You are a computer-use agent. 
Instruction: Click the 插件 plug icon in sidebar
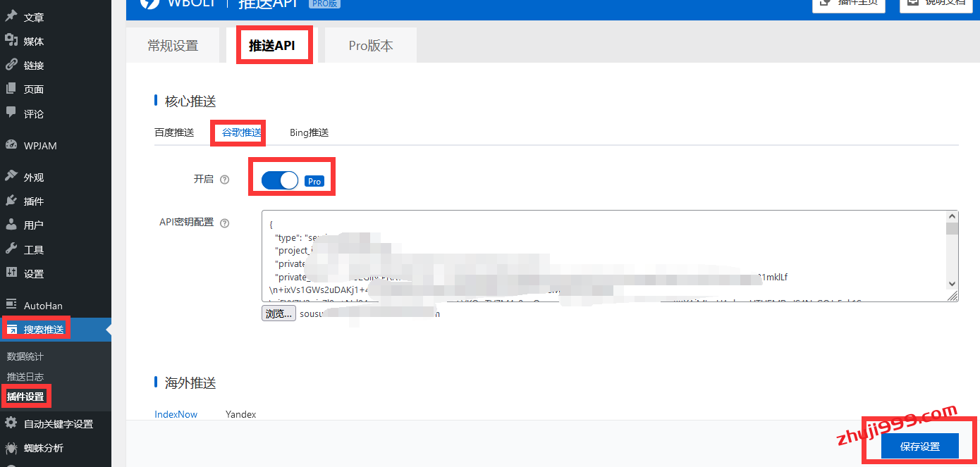click(11, 201)
